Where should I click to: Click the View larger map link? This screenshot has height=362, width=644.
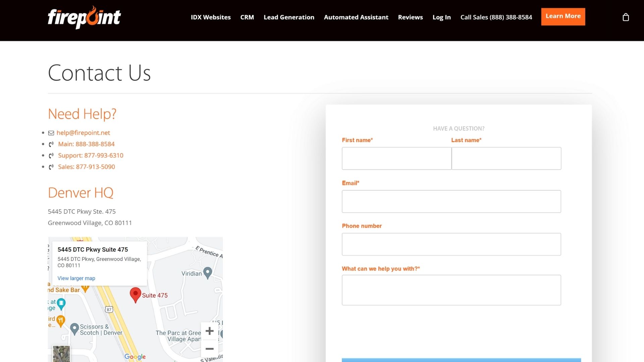point(76,278)
